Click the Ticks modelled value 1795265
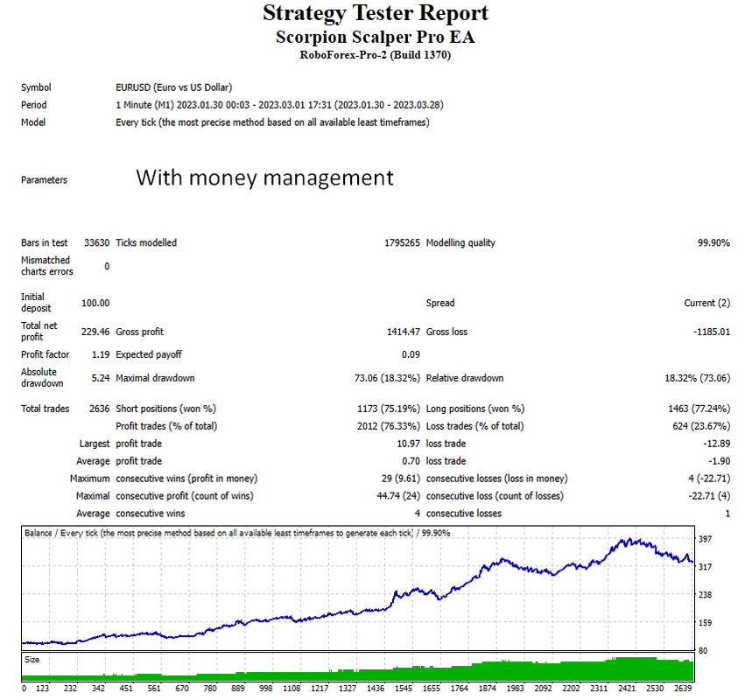Screen dimensions: 752x700 pyautogui.click(x=402, y=242)
